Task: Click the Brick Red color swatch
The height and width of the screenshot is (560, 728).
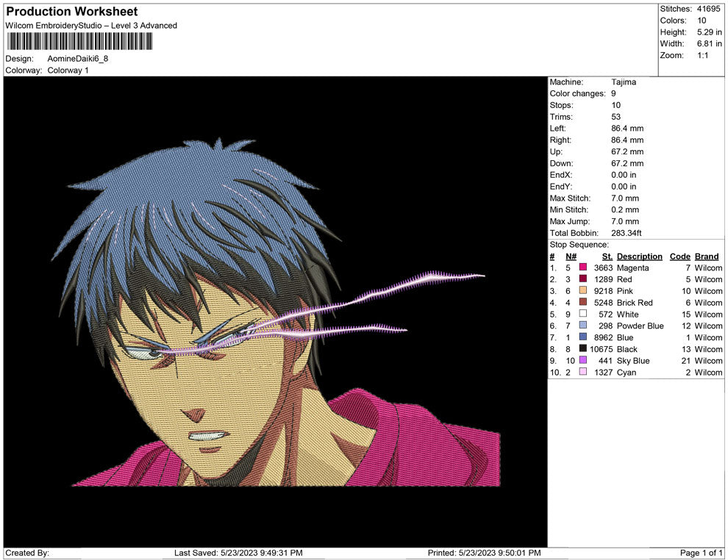Action: [582, 302]
